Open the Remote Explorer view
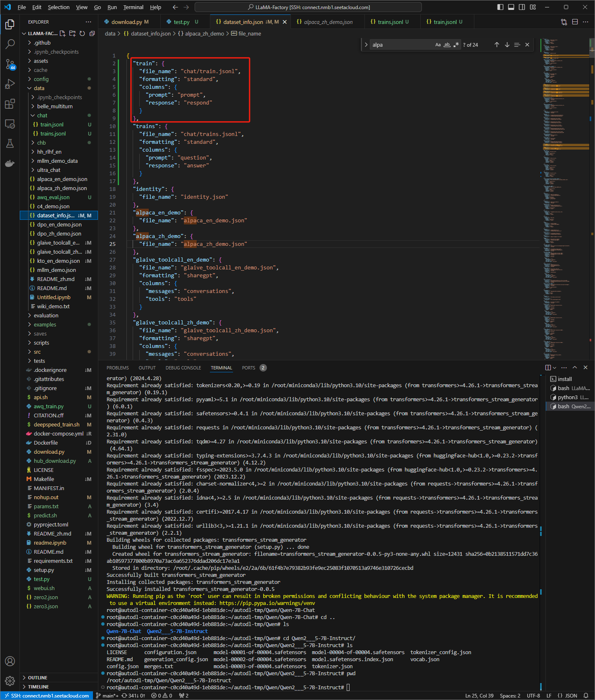 coord(10,124)
